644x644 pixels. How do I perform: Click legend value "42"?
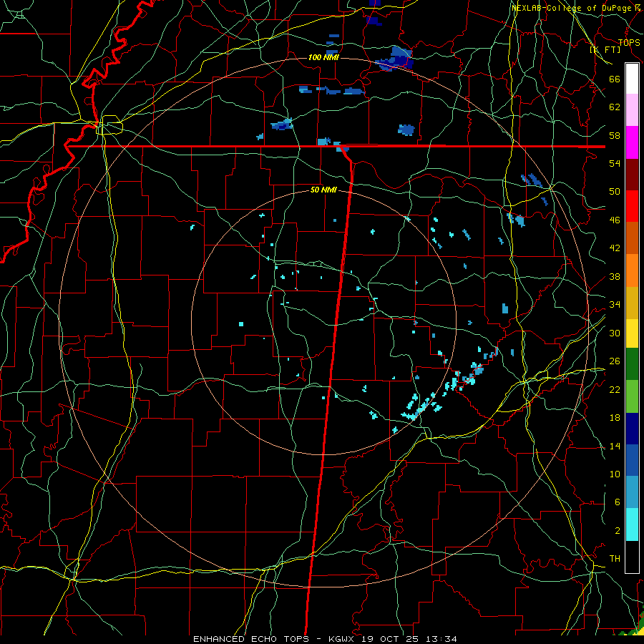[615, 248]
